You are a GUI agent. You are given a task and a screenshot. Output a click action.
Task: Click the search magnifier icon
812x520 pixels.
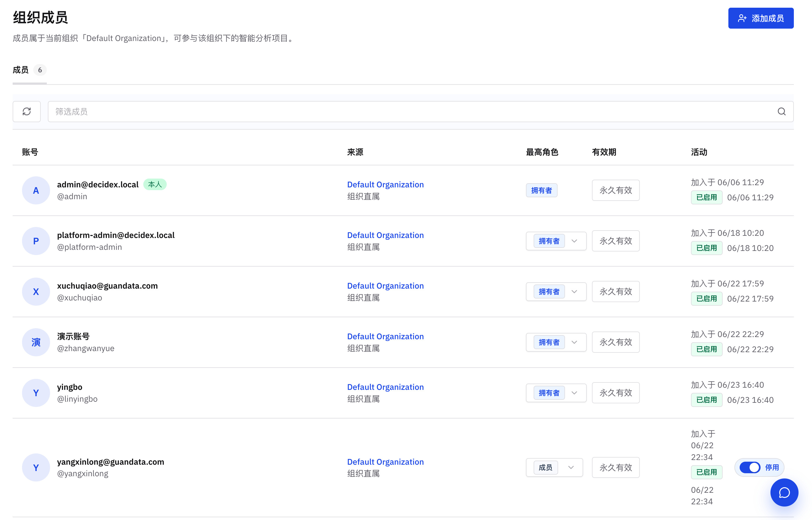click(782, 111)
